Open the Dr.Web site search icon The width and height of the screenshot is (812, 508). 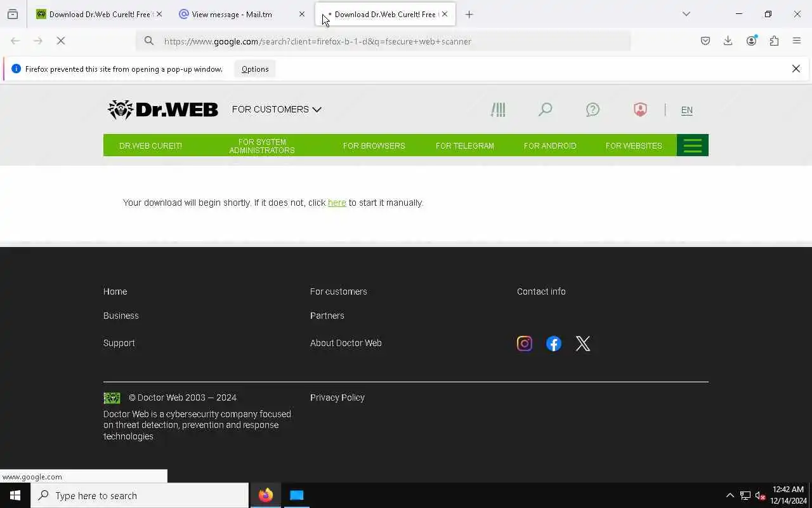click(x=545, y=109)
